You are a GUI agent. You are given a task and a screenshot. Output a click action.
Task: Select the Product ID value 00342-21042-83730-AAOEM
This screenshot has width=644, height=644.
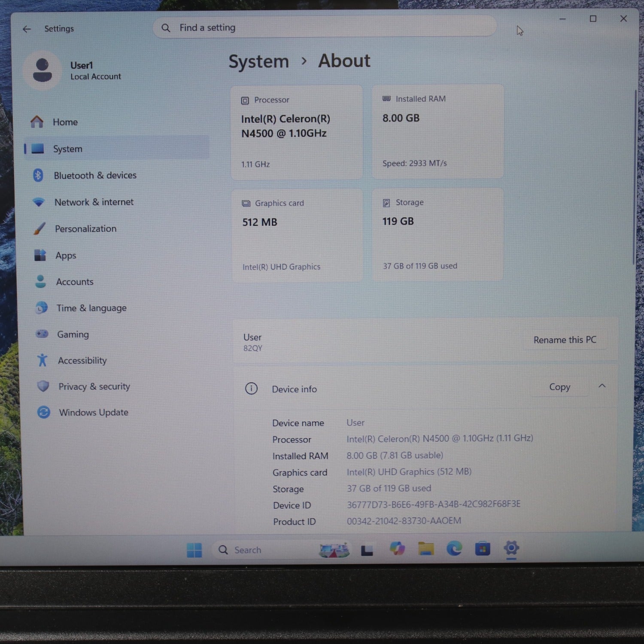(x=404, y=521)
